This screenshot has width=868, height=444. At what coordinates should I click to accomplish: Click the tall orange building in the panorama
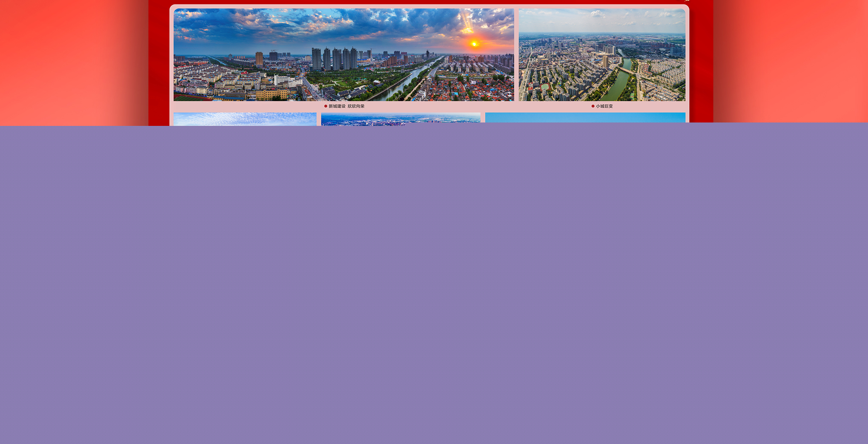point(259,58)
